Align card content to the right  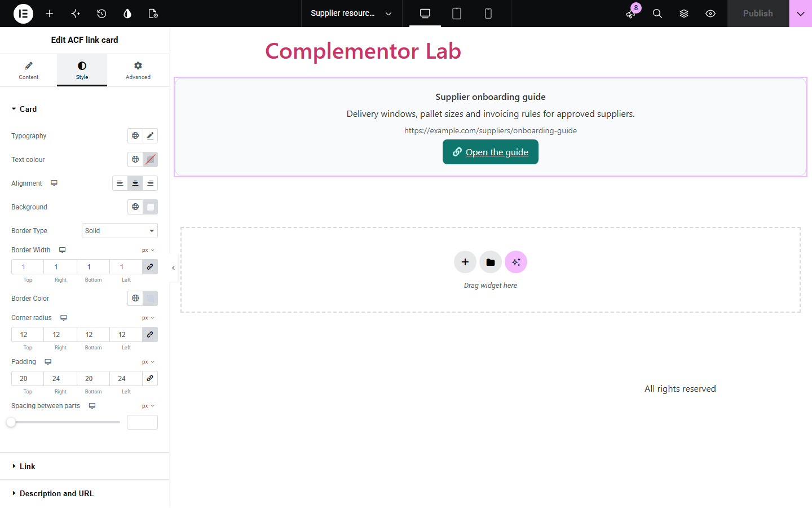[x=151, y=183]
